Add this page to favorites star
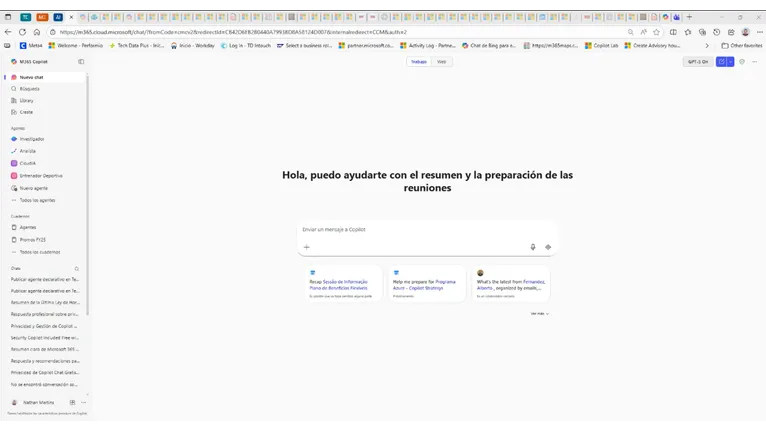Image resolution: width=766 pixels, height=431 pixels. [x=657, y=32]
